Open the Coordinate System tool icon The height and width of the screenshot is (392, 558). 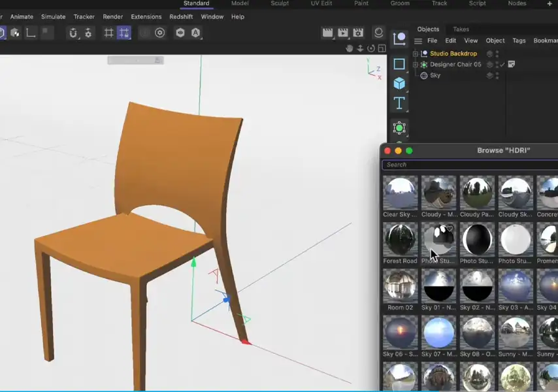[x=31, y=33]
